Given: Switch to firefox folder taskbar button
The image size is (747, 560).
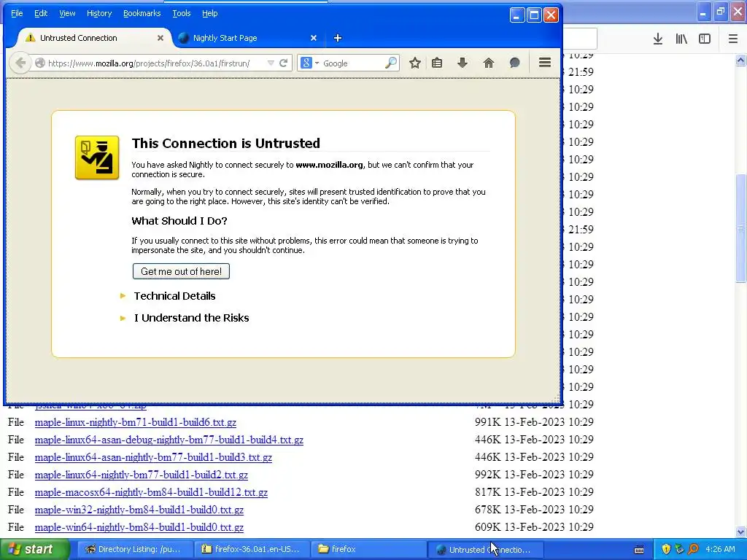Looking at the screenshot, I should click(x=368, y=550).
